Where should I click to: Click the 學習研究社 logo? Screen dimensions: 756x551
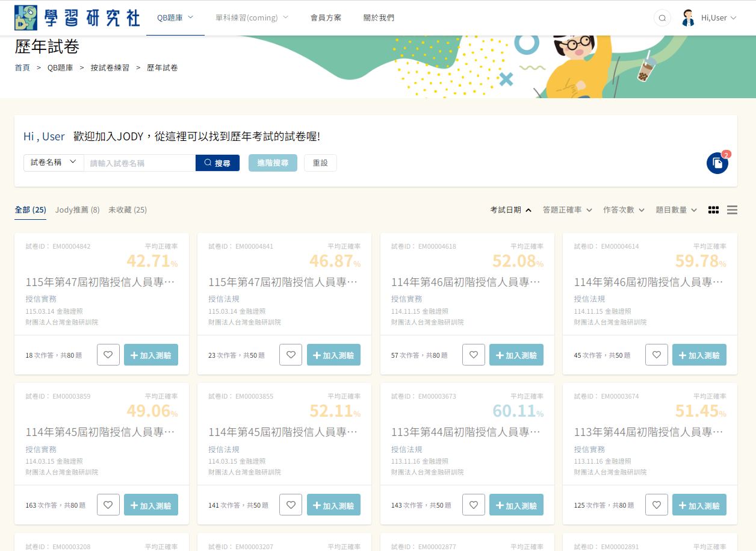point(77,18)
